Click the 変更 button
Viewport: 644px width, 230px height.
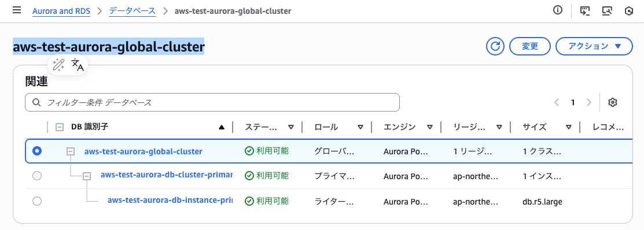point(530,46)
